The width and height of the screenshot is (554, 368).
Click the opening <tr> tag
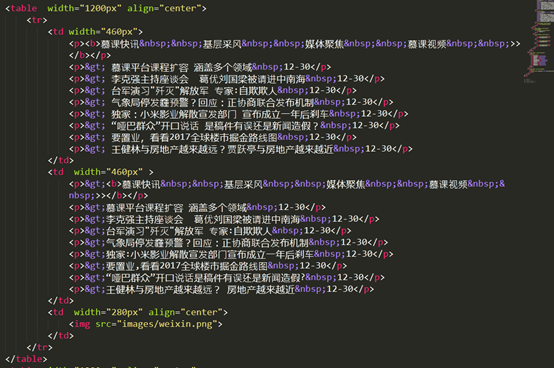pos(37,20)
